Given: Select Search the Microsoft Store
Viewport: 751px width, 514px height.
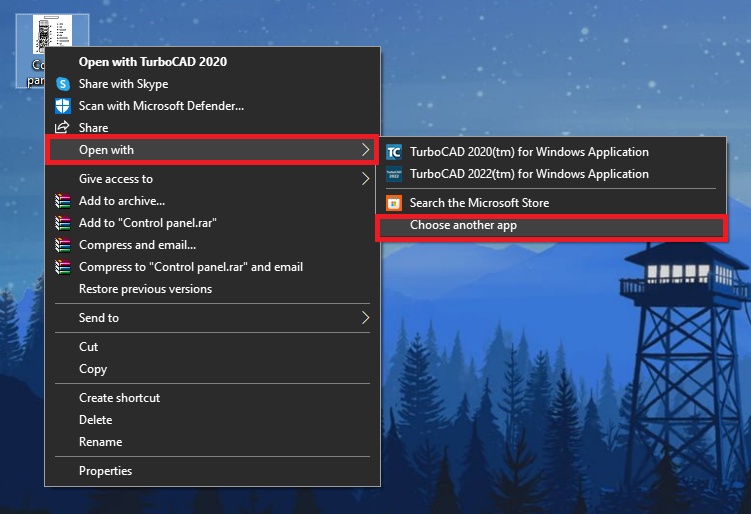Looking at the screenshot, I should (551, 203).
